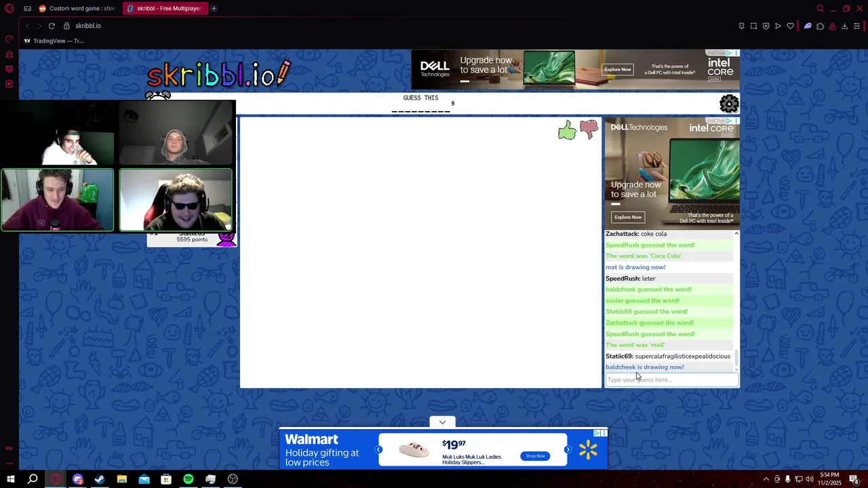Show hidden system tray icons

point(766,479)
